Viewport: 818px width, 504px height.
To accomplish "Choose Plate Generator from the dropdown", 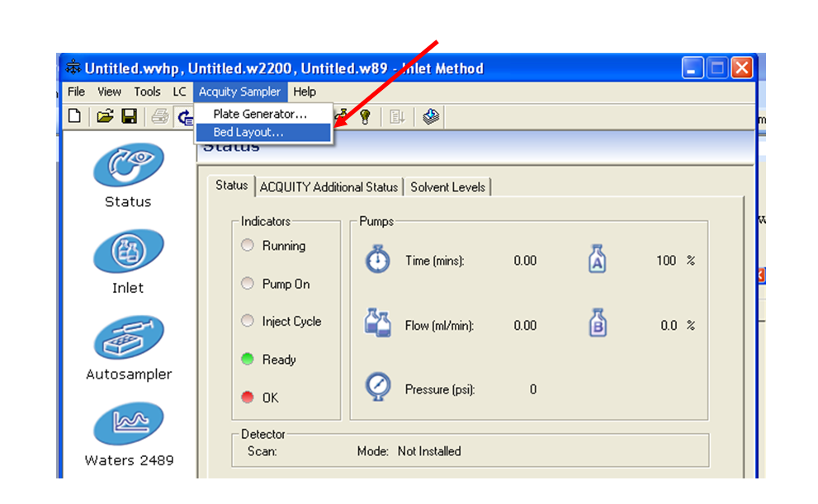I will click(x=263, y=114).
